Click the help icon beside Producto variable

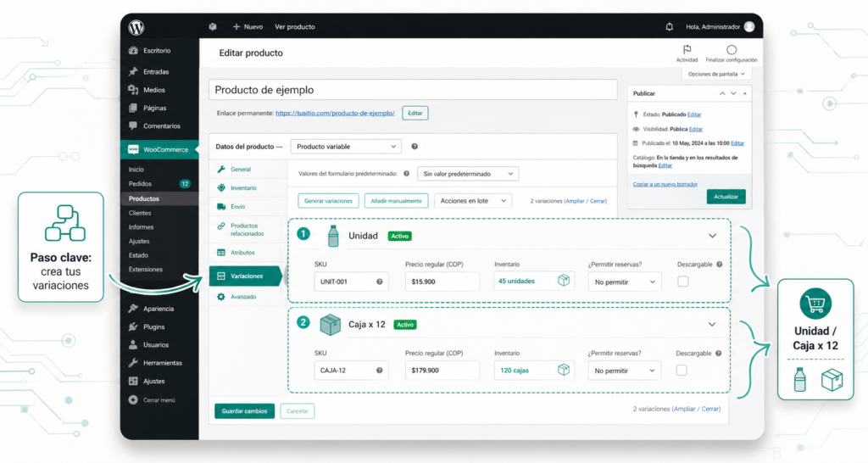[x=415, y=147]
